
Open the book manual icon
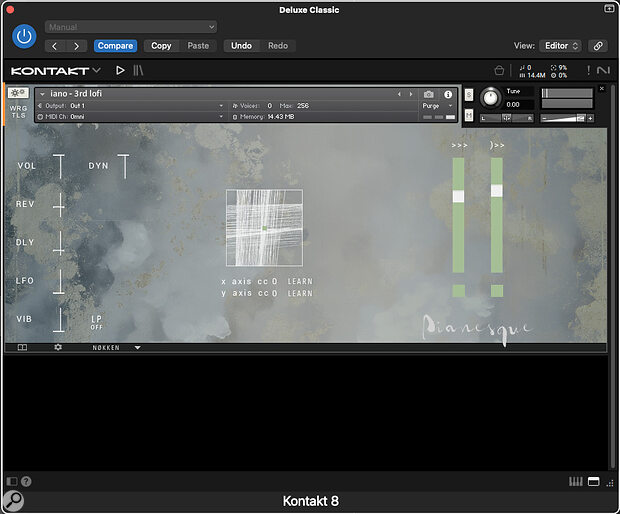coord(23,348)
